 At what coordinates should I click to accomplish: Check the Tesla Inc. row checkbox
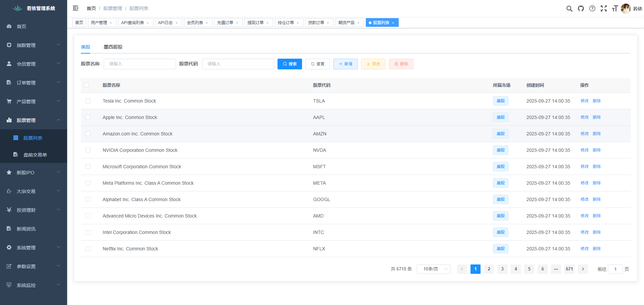pos(88,101)
